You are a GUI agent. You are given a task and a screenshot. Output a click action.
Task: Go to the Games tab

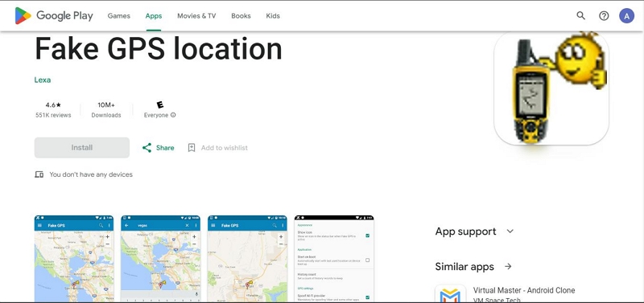(118, 16)
